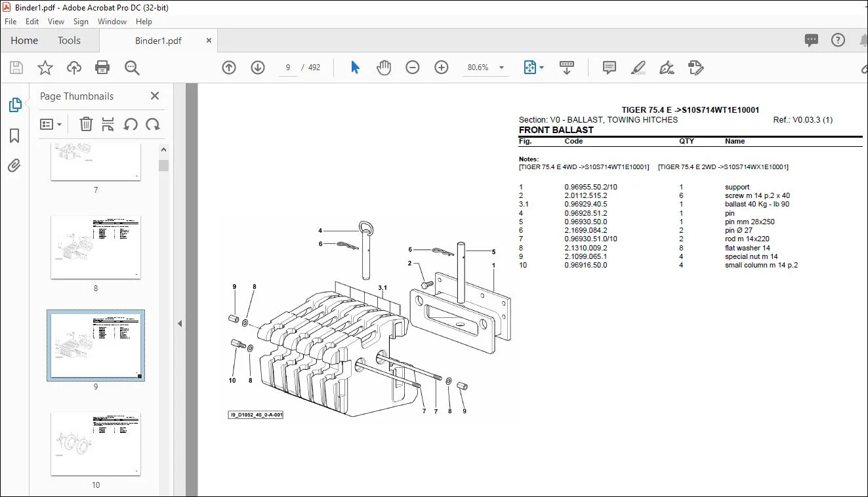This screenshot has height=497, width=868.
Task: Click the 'screw m 14 p.2 x 40' entry
Action: (757, 195)
